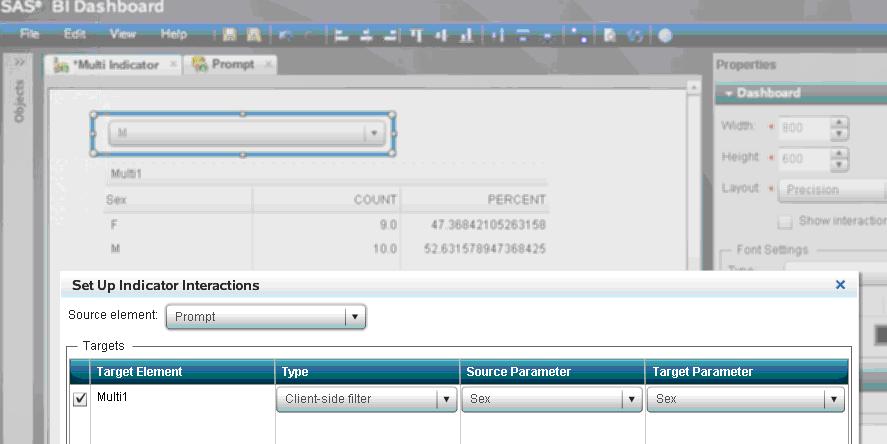Click the two-dots toolbar icon

[x=579, y=36]
